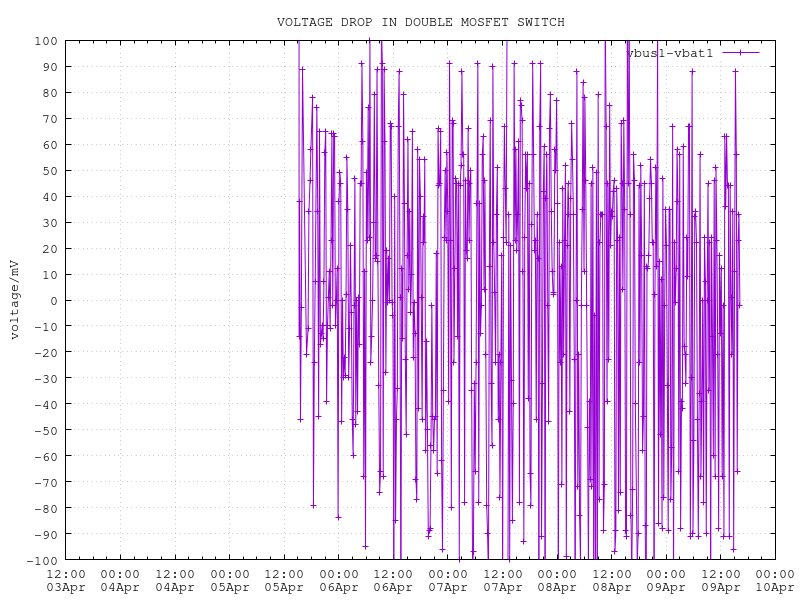Select the -100 y-axis tick label

coord(42,560)
